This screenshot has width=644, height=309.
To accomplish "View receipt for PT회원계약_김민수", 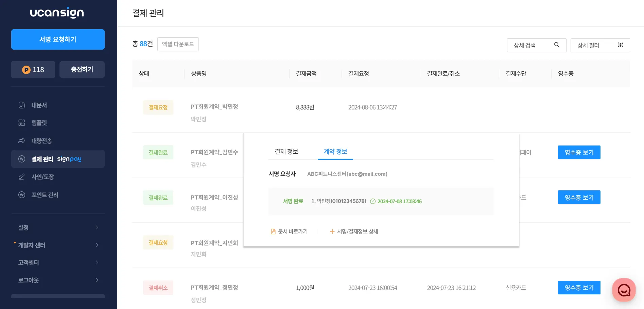I will pyautogui.click(x=579, y=152).
